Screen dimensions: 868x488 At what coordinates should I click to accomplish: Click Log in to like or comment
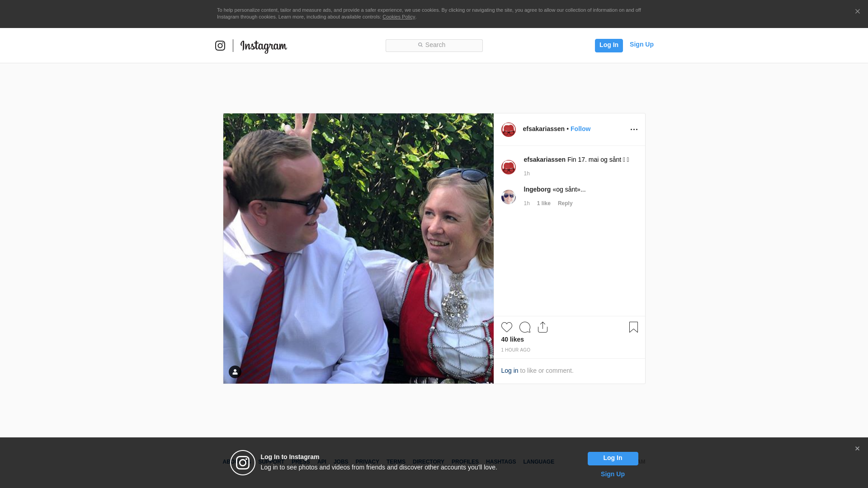(x=509, y=371)
